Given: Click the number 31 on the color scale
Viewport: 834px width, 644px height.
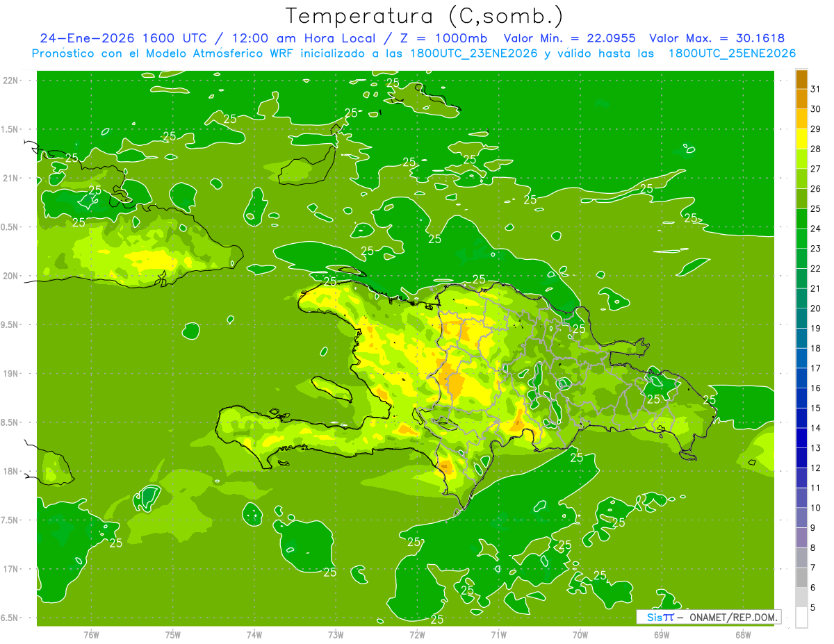Looking at the screenshot, I should click(x=816, y=89).
